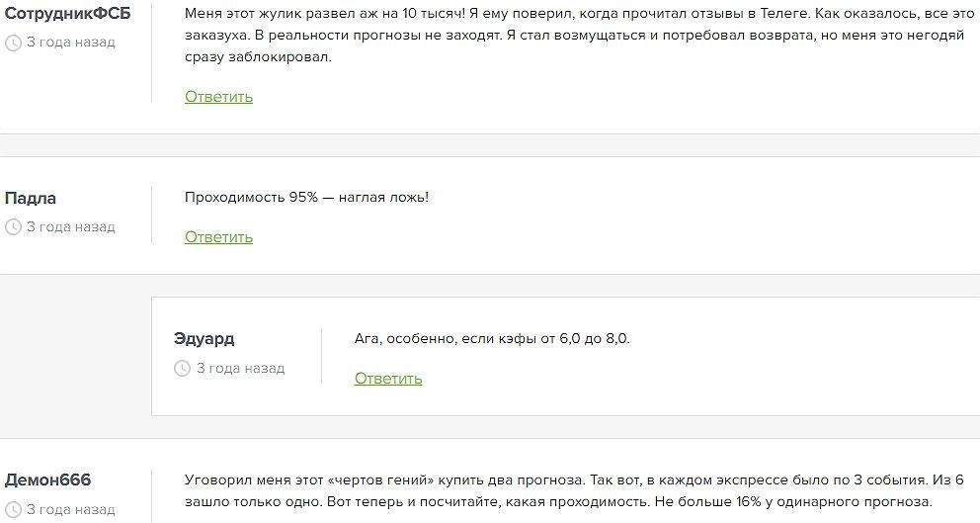This screenshot has height=523, width=980.
Task: Click the '3 года назад' timestamp under Эдуард
Action: click(241, 369)
